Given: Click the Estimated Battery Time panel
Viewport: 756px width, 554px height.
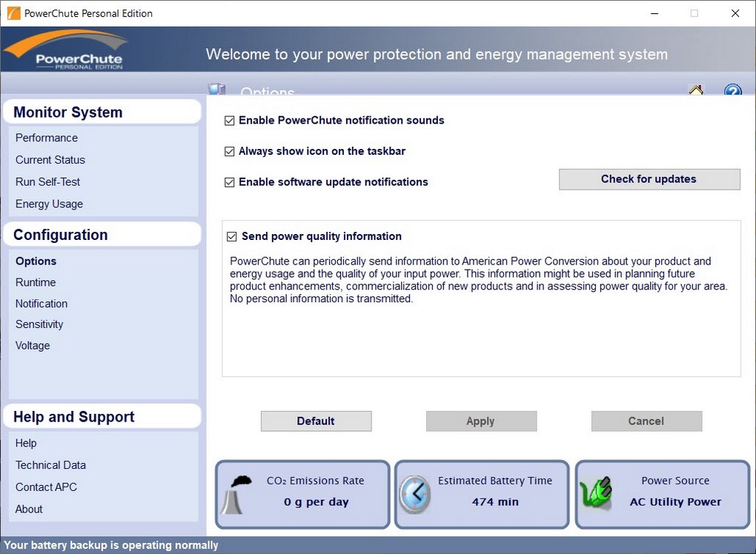Looking at the screenshot, I should tap(483, 494).
